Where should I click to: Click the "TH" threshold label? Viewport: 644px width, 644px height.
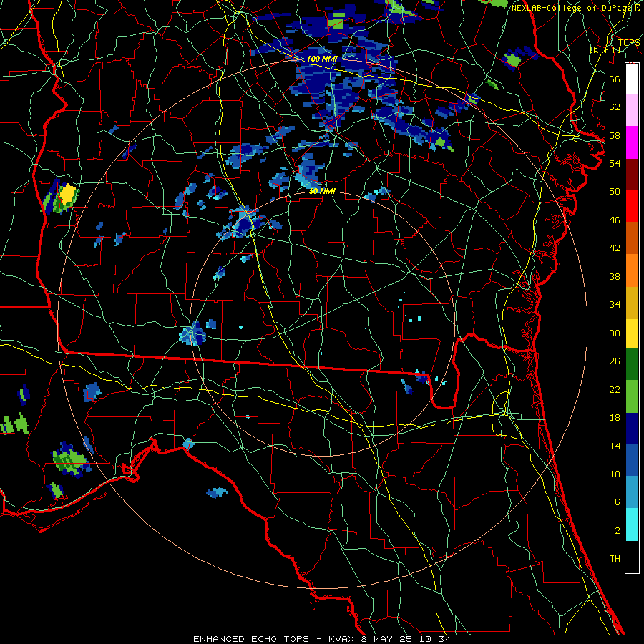click(x=615, y=559)
